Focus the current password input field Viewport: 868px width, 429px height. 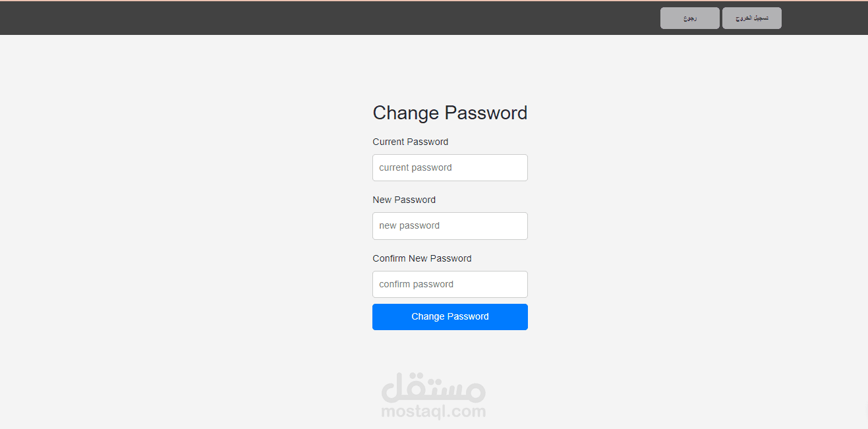449,167
